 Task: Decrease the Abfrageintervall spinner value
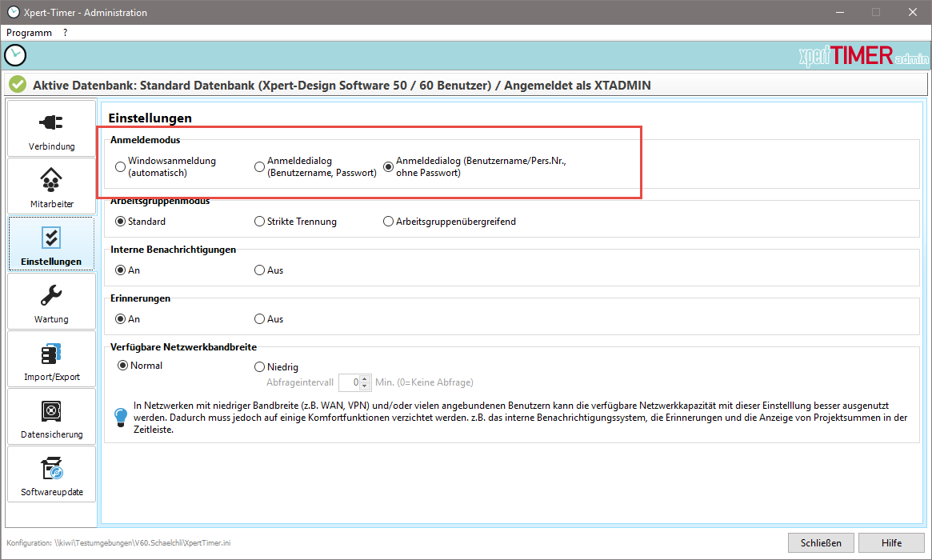click(x=366, y=386)
